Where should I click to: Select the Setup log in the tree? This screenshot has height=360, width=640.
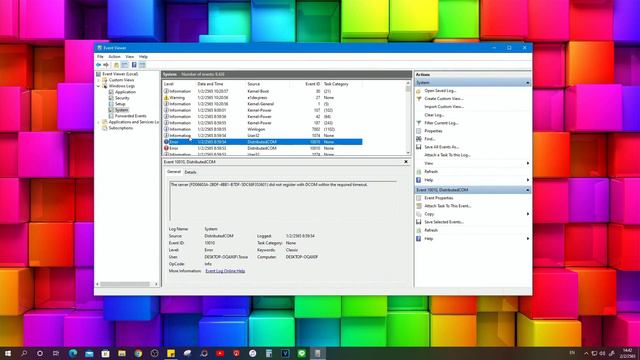click(x=120, y=104)
